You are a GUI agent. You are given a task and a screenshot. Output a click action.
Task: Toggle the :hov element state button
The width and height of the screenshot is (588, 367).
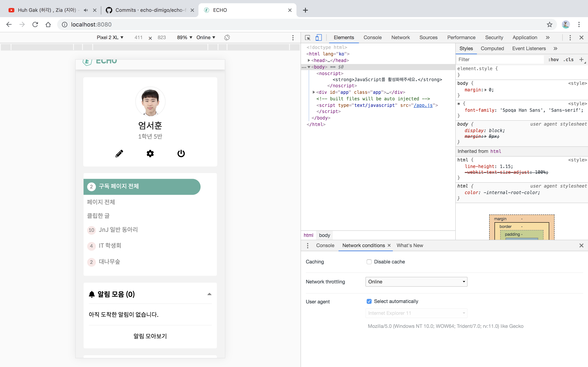coord(553,60)
